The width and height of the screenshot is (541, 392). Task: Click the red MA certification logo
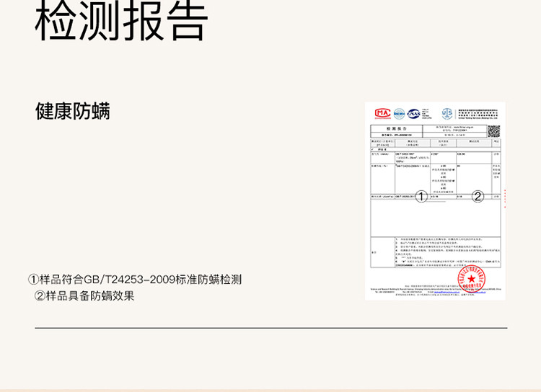[382, 113]
